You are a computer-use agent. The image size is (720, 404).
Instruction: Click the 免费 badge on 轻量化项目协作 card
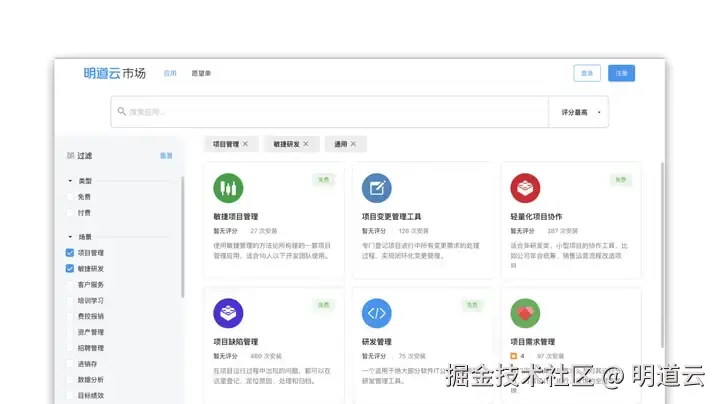(x=621, y=180)
